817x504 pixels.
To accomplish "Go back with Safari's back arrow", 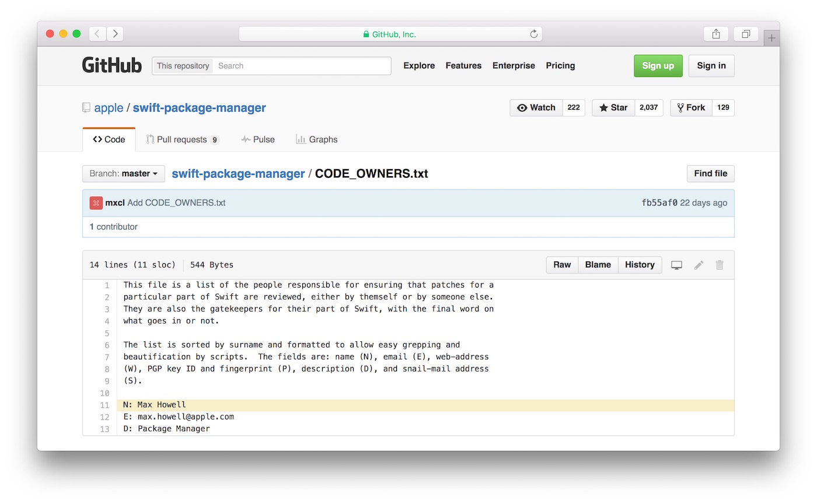I will click(97, 34).
